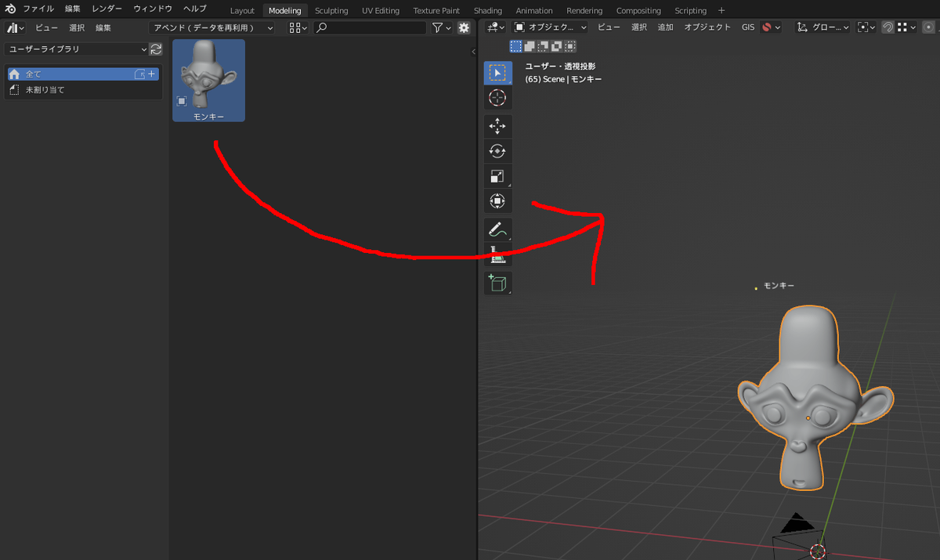
Task: Open the asset filter dropdown
Action: pyautogui.click(x=442, y=27)
